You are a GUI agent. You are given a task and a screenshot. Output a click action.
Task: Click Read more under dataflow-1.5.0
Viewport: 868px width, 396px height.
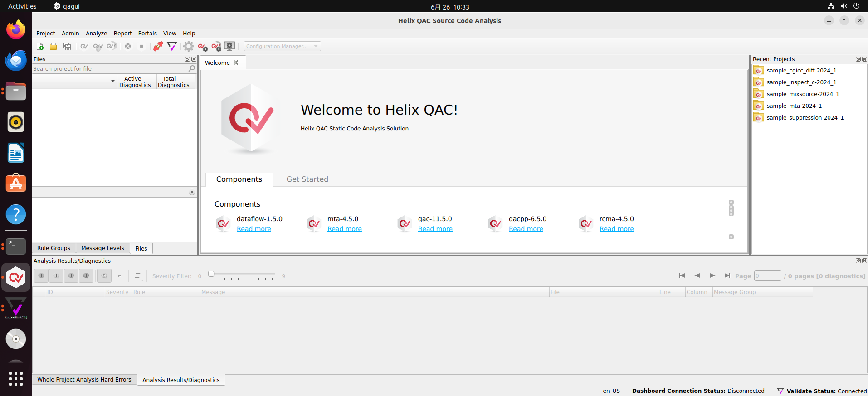pos(254,229)
